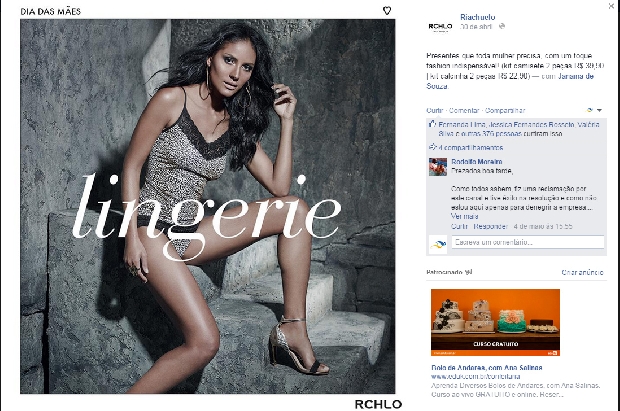This screenshot has width=620, height=411.
Task: Open the Janaina de Souza tagged link
Action: pyautogui.click(x=510, y=81)
